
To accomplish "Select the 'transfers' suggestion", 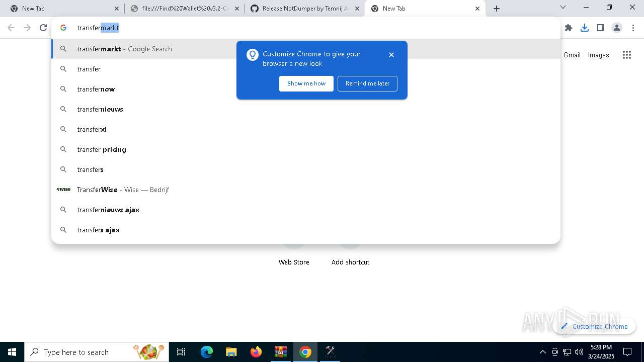I will click(x=306, y=169).
